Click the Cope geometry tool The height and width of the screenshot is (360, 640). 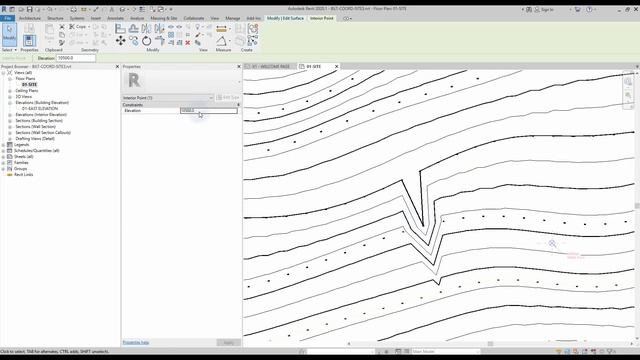pos(80,27)
